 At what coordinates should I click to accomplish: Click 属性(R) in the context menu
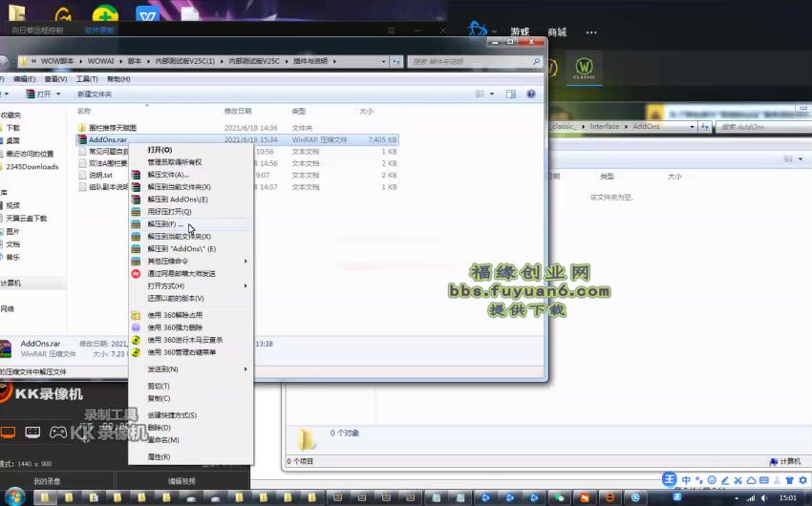point(159,457)
